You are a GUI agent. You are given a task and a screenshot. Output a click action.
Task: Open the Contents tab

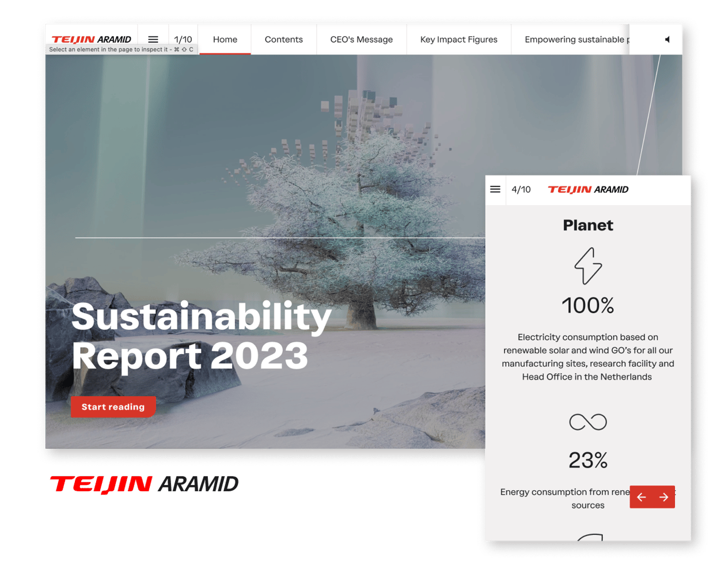[283, 40]
